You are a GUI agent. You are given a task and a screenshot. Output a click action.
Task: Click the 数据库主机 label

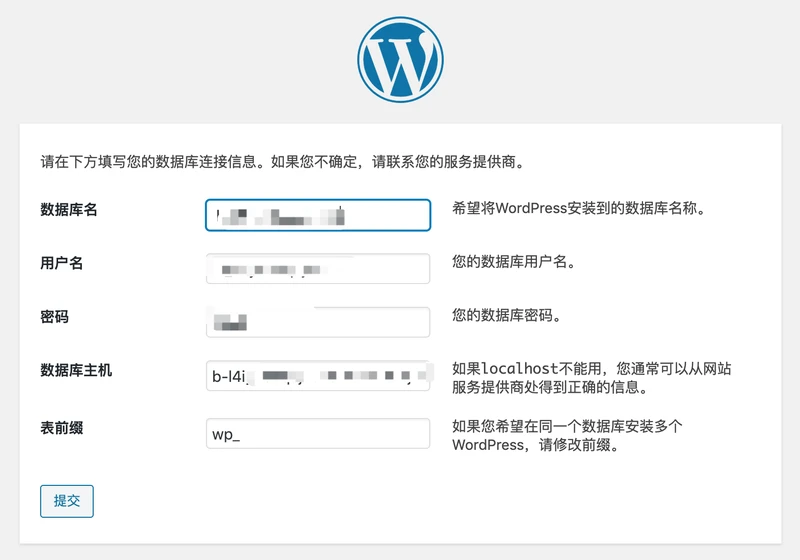76,370
